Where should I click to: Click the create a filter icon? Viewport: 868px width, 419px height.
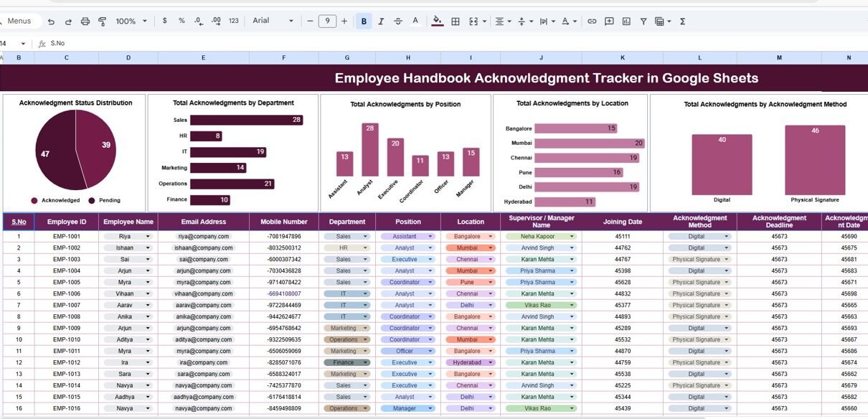pos(643,22)
